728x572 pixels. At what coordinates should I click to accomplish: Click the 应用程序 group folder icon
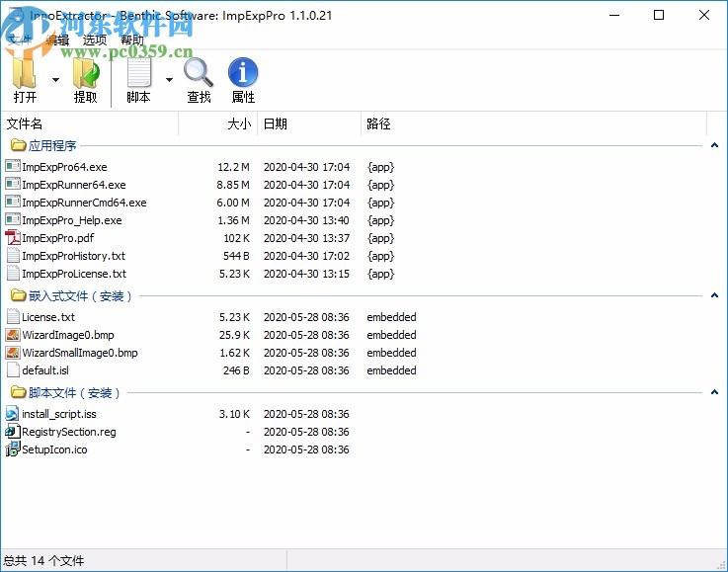[18, 145]
